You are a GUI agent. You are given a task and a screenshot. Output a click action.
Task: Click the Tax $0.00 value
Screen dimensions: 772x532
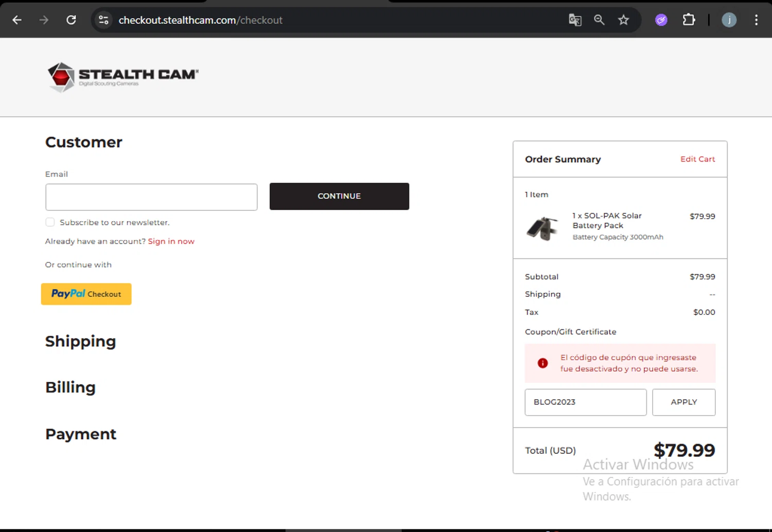pos(704,312)
